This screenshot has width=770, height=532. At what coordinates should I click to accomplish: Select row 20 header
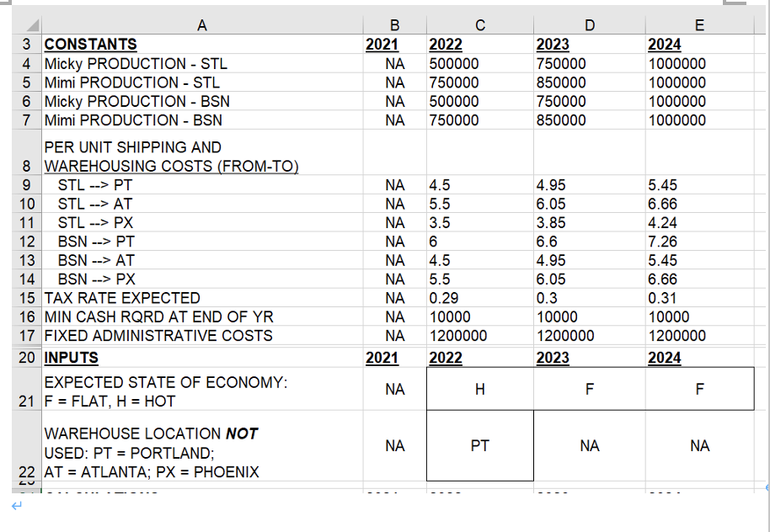(x=25, y=359)
